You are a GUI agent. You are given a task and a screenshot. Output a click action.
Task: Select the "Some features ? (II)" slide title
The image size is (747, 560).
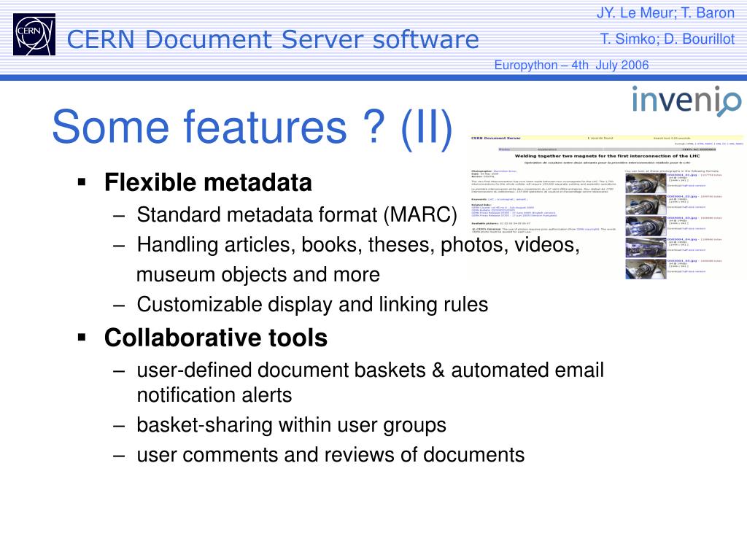pyautogui.click(x=252, y=127)
